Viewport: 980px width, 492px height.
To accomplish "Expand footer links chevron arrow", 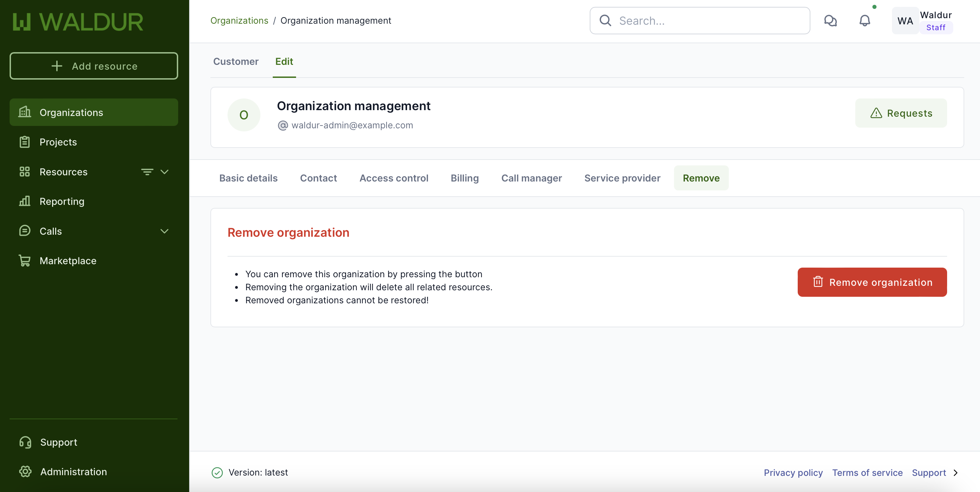I will click(x=956, y=472).
